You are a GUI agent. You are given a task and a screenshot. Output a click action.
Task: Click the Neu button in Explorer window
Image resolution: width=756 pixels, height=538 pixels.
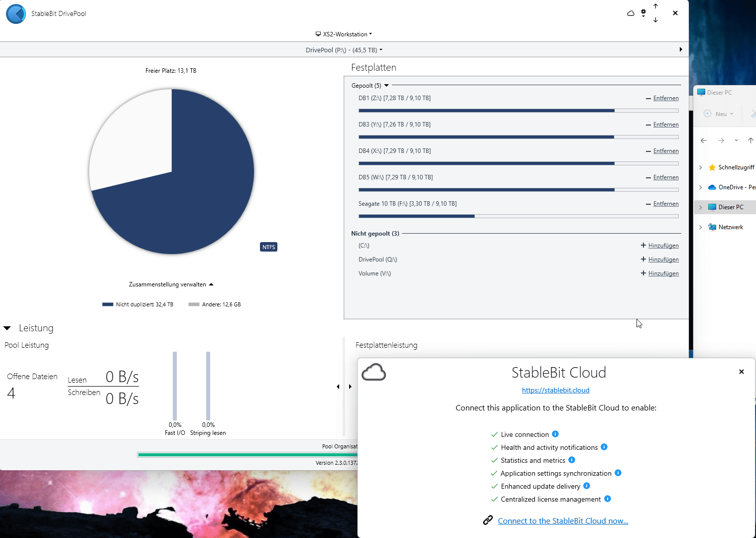[x=719, y=114]
